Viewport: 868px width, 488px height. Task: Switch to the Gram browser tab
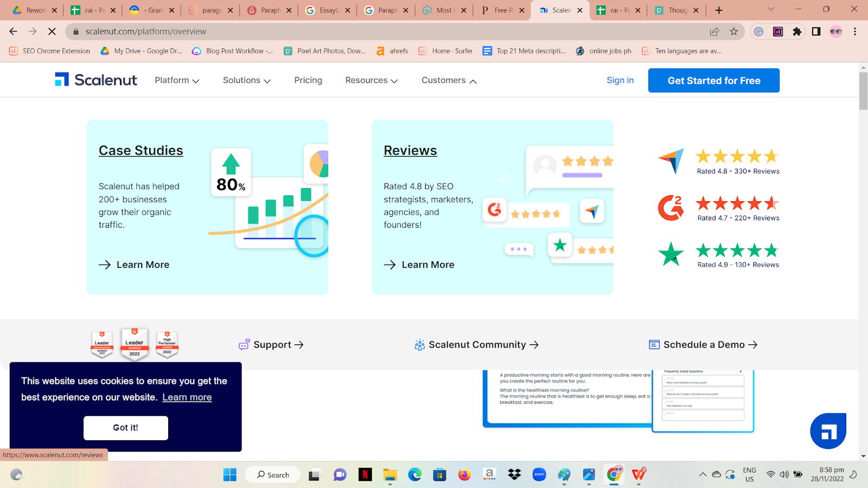[151, 10]
